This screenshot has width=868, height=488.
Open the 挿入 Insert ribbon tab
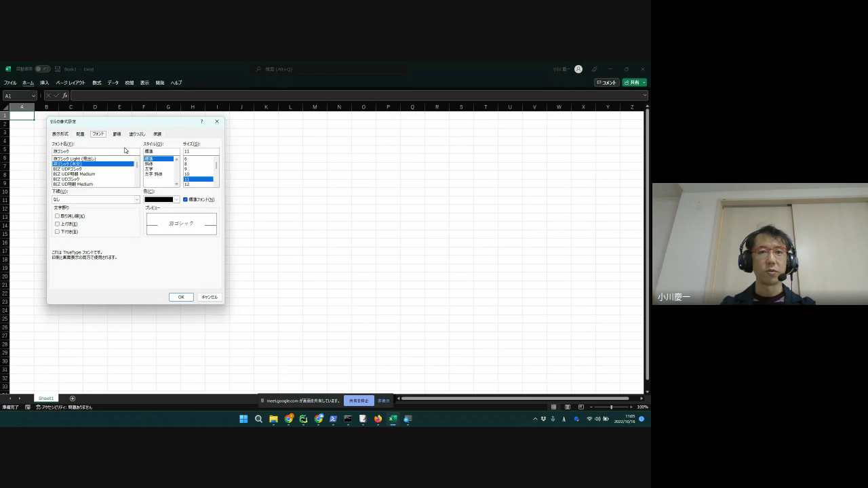coord(45,83)
